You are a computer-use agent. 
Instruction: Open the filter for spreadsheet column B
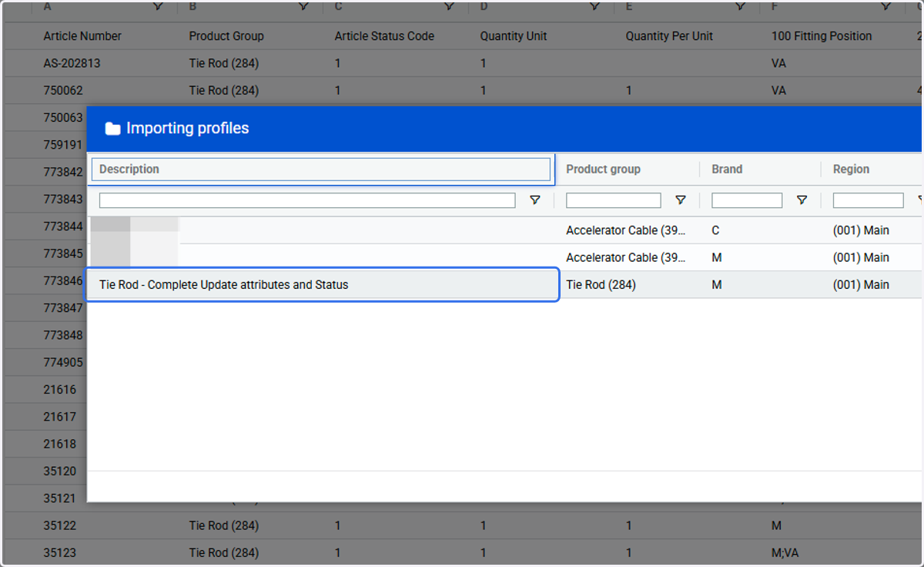tap(303, 6)
